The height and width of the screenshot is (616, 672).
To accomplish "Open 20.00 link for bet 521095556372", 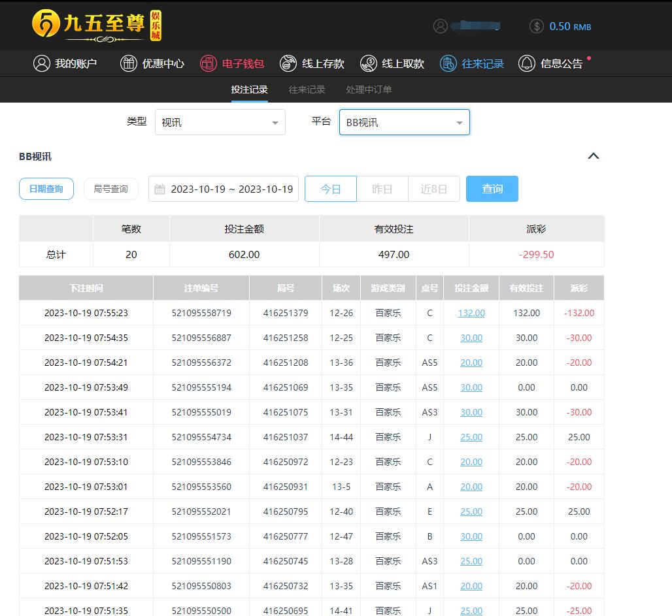I will 471,363.
